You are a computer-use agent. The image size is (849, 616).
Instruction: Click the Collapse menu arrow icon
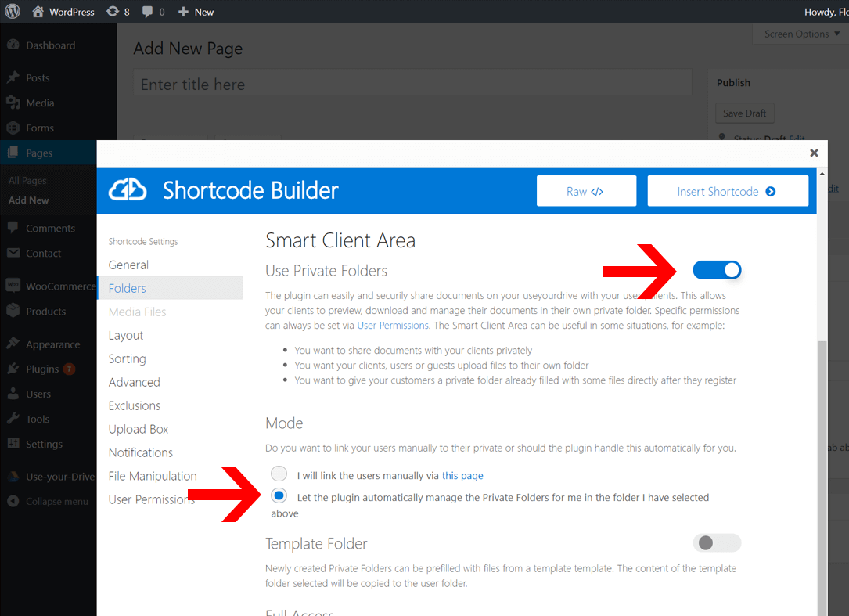pos(13,501)
